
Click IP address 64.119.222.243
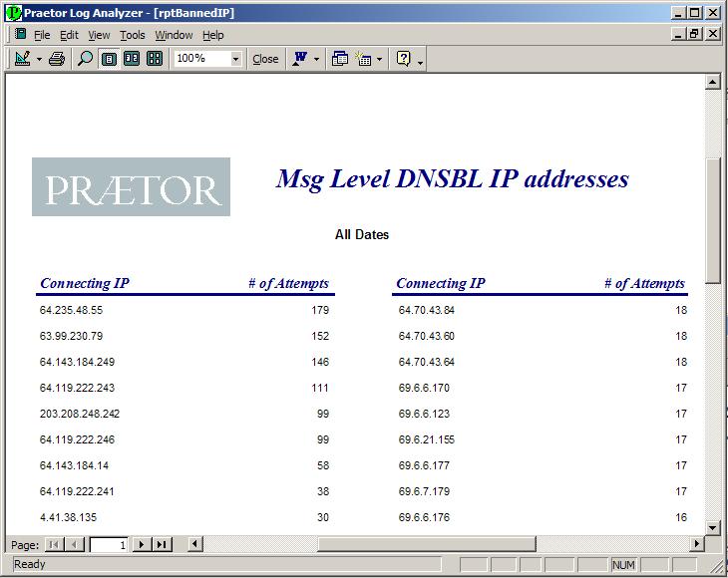(77, 388)
